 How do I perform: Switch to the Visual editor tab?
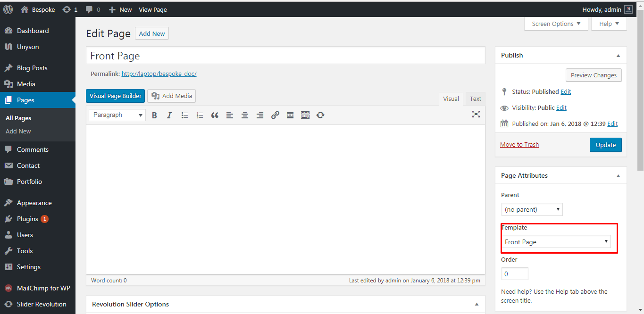451,99
